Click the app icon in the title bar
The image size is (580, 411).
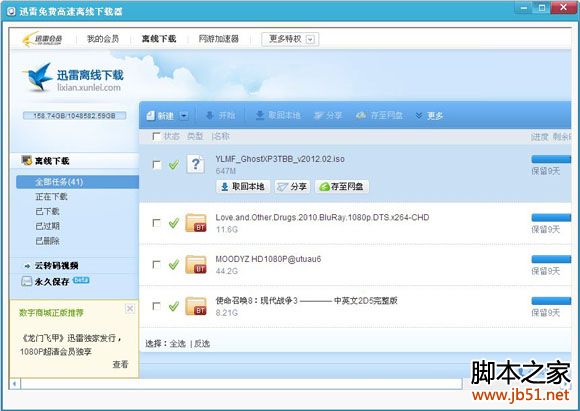click(11, 11)
